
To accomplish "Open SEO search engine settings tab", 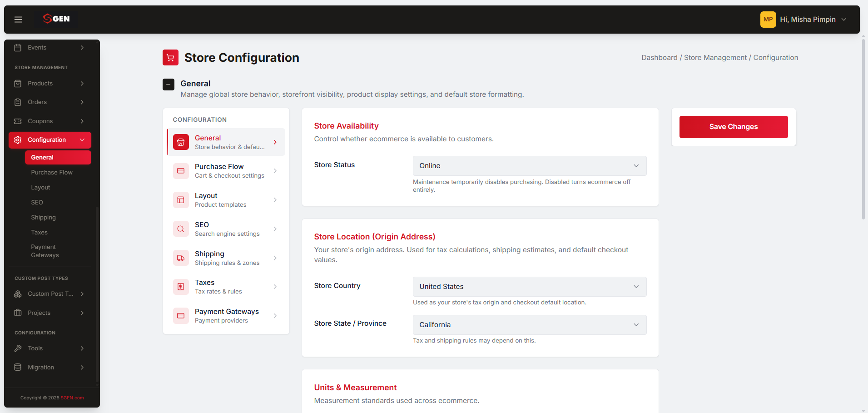I will tap(226, 229).
